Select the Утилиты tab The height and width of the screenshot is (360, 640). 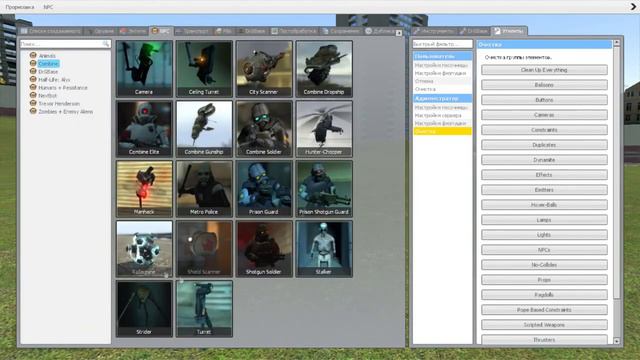pyautogui.click(x=509, y=31)
